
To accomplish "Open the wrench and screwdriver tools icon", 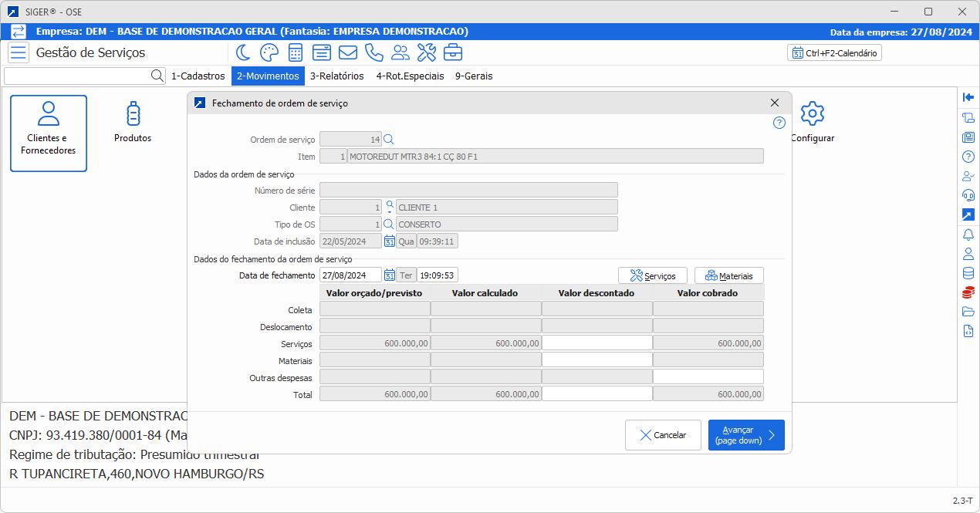I will [x=426, y=52].
